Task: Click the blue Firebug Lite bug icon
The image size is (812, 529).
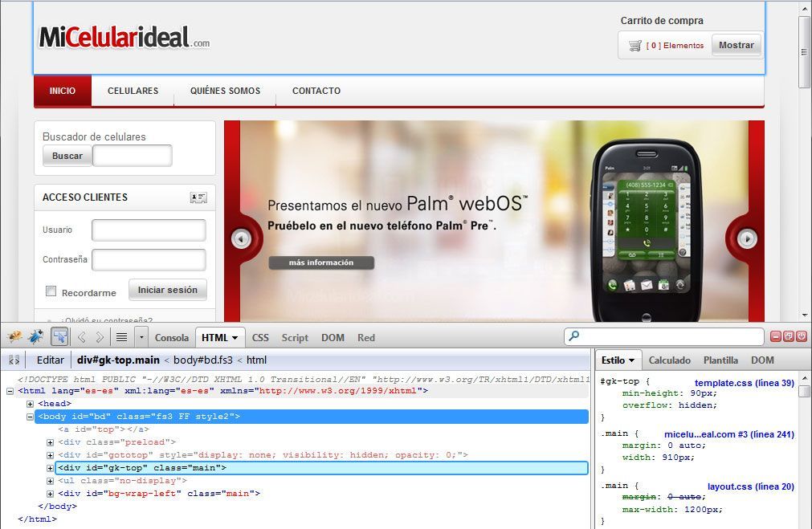Action: click(x=35, y=337)
